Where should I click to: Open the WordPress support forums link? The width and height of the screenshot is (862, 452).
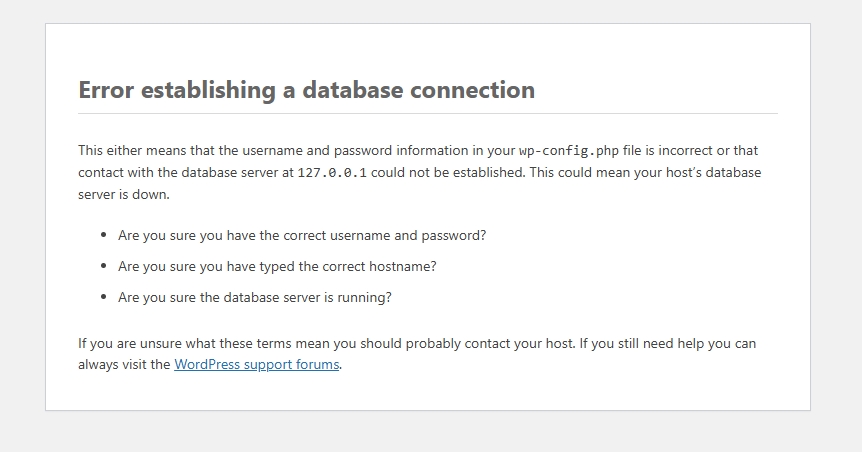pos(256,365)
